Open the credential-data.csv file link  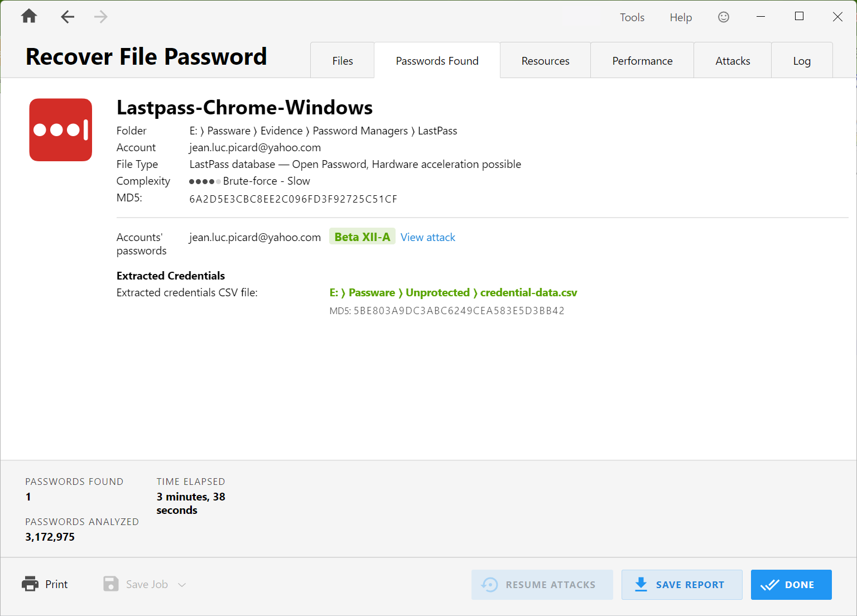click(x=453, y=292)
